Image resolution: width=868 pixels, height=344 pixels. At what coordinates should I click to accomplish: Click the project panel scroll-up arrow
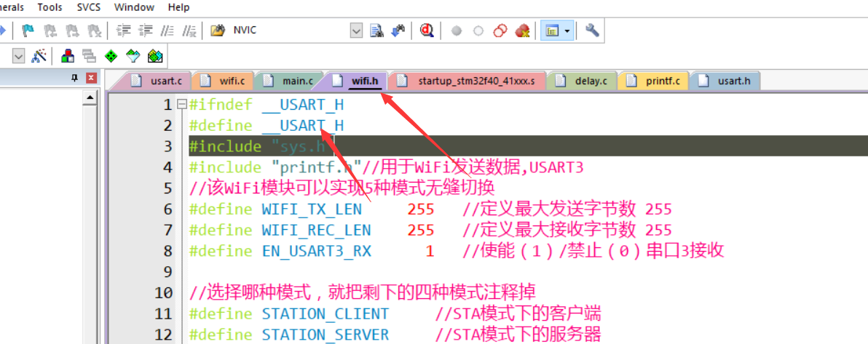[x=91, y=99]
